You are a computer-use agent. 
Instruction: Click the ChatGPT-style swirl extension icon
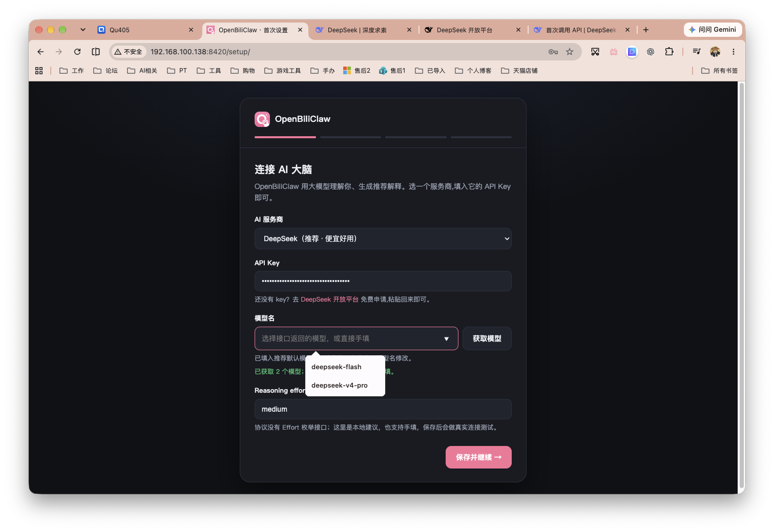click(x=651, y=52)
